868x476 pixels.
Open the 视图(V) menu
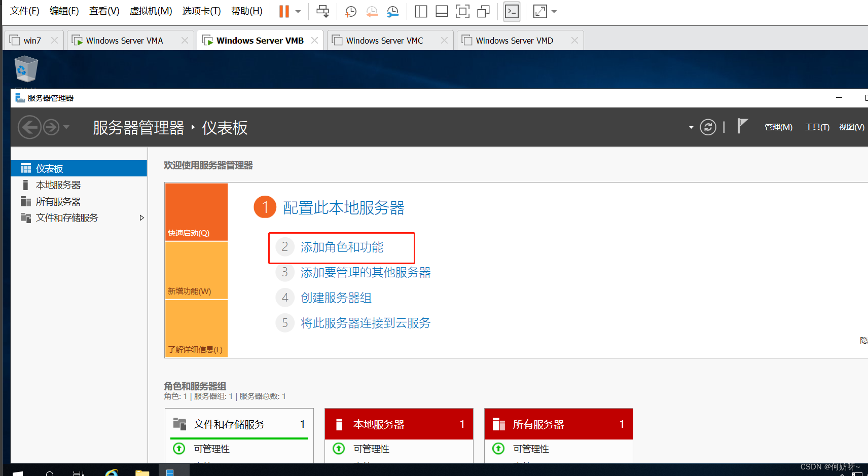852,127
